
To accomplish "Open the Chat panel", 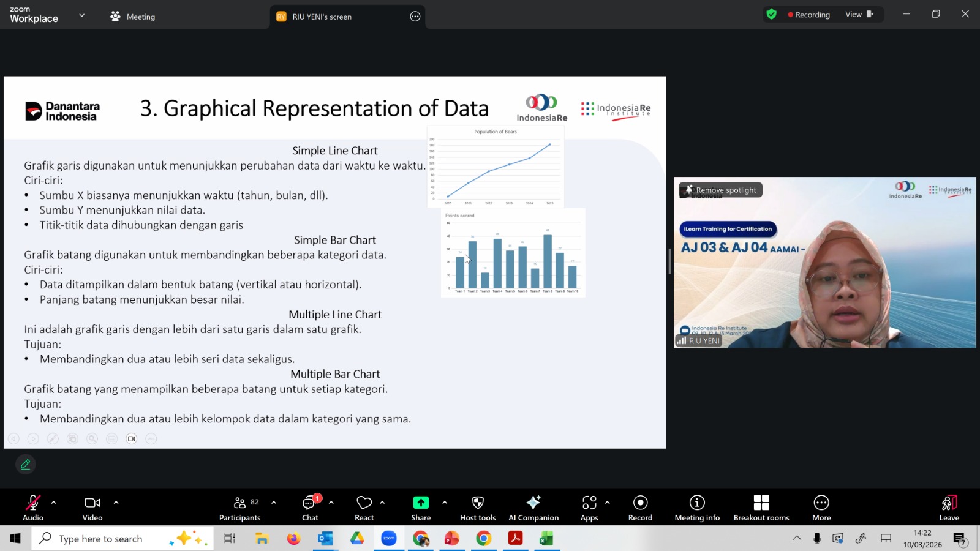I will (310, 508).
